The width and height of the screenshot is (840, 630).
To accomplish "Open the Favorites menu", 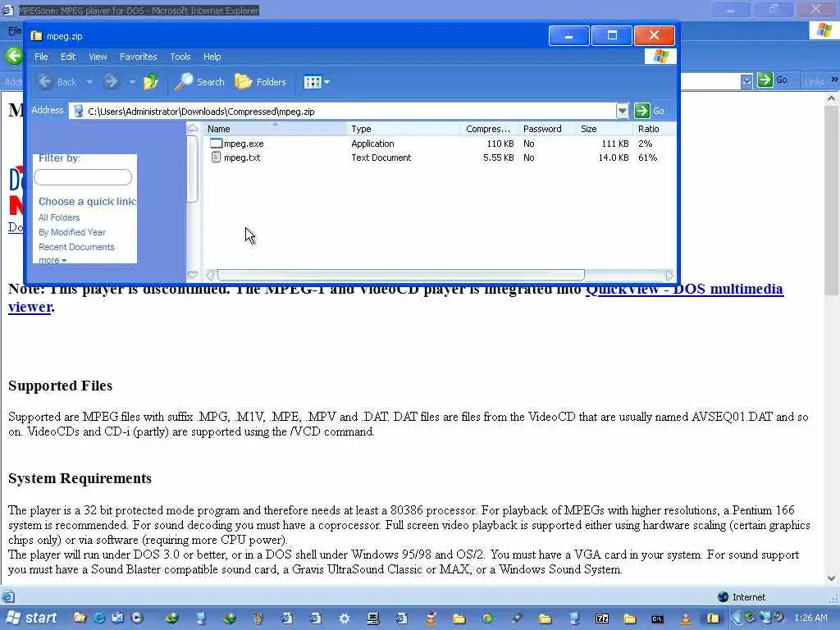I will point(138,57).
